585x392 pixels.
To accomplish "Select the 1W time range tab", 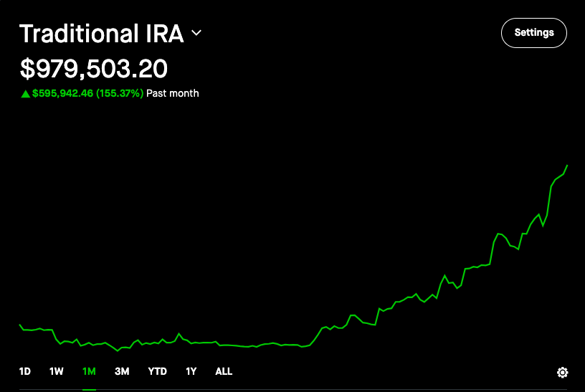I will 57,371.
